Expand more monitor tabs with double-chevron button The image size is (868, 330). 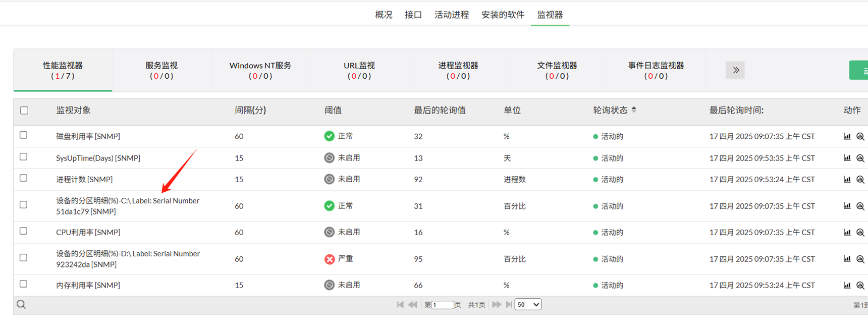pyautogui.click(x=735, y=70)
